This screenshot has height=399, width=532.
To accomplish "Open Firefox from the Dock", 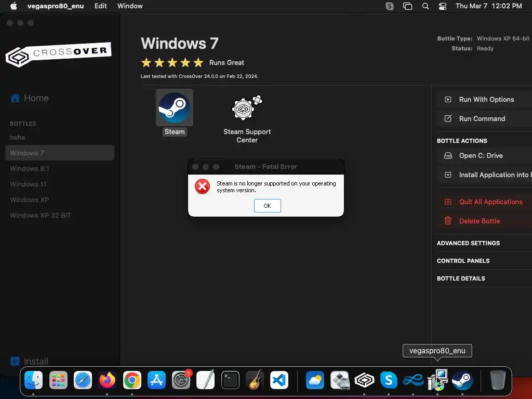I will 107,380.
